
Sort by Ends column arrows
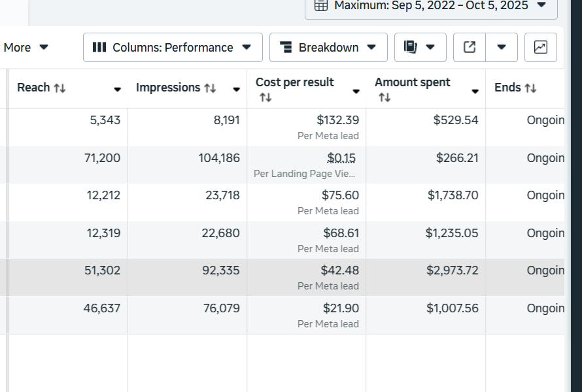(x=530, y=88)
